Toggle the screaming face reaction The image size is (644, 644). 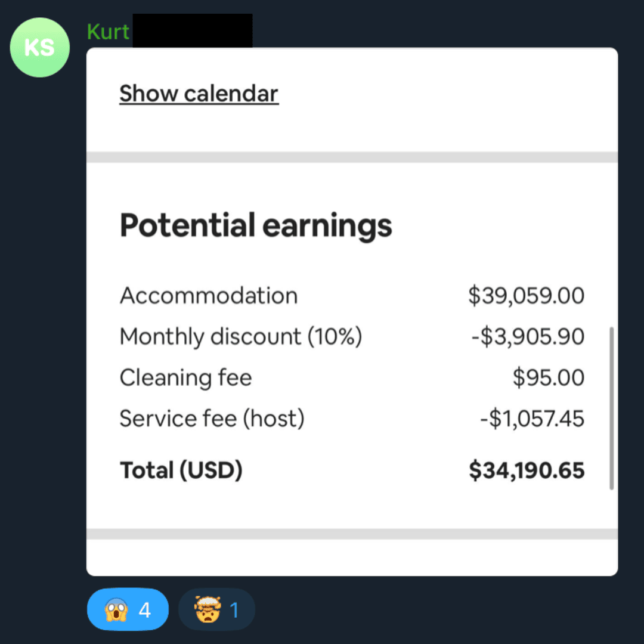point(128,609)
